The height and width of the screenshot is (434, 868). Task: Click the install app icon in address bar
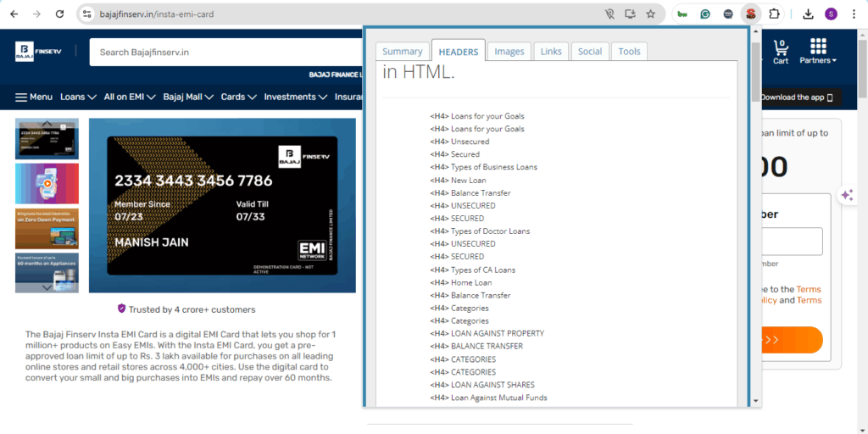(x=630, y=14)
